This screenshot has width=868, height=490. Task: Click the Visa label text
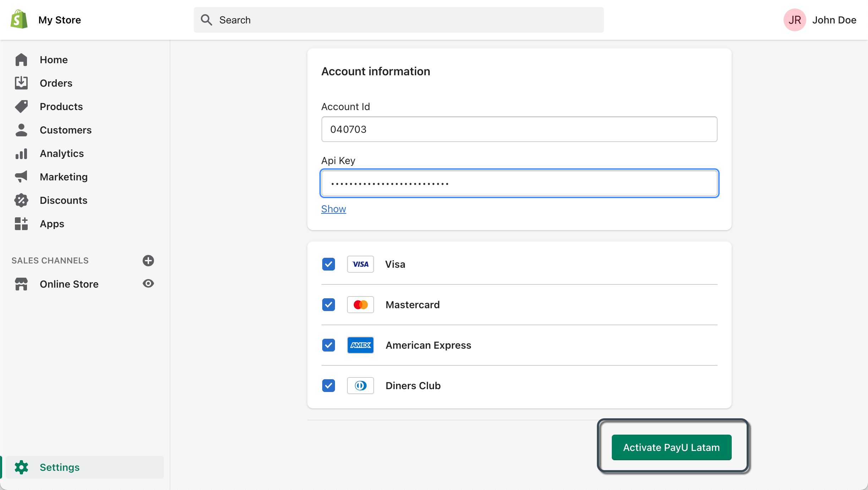(395, 264)
